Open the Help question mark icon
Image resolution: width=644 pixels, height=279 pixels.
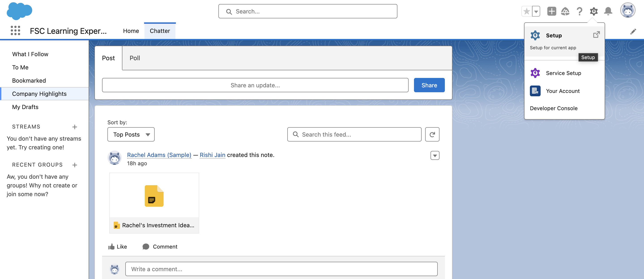point(579,11)
